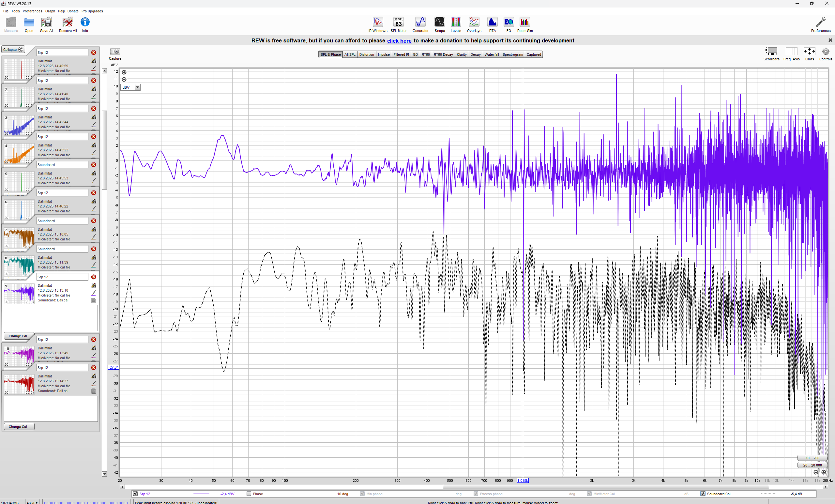Zoom in frequency axis plus icon

point(824,472)
